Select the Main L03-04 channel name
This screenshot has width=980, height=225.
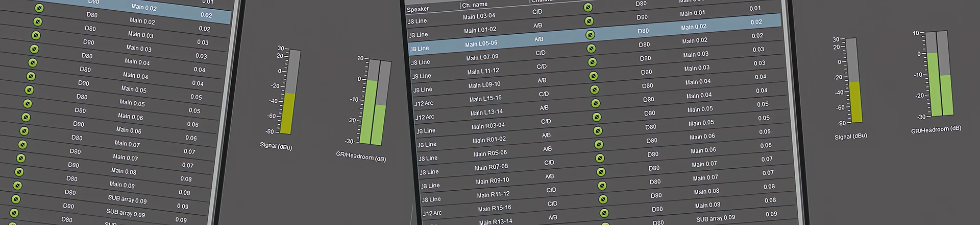(479, 16)
